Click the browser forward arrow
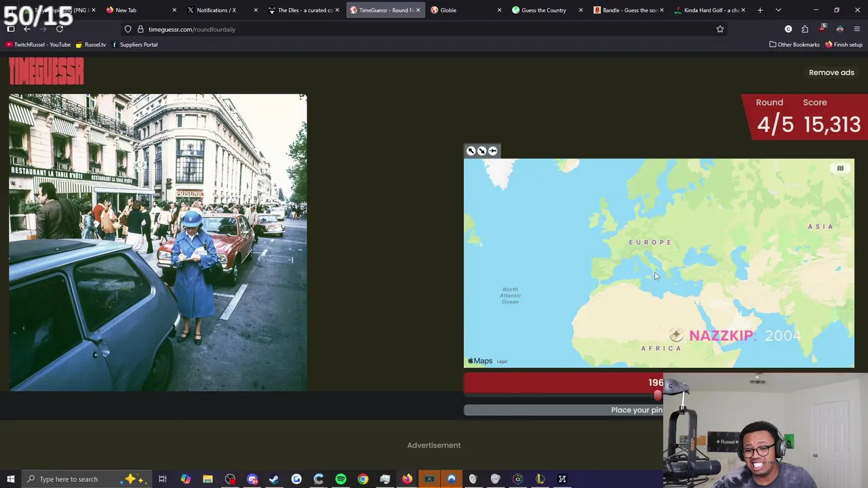 click(43, 29)
